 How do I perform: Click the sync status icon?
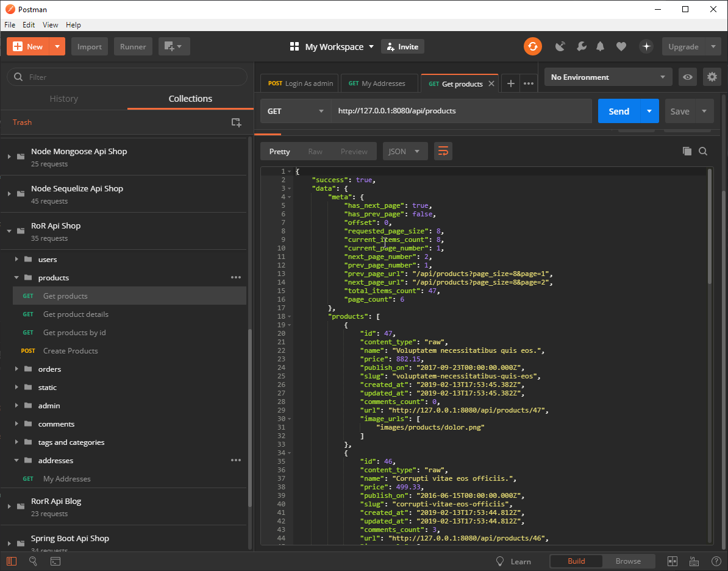pyautogui.click(x=532, y=46)
